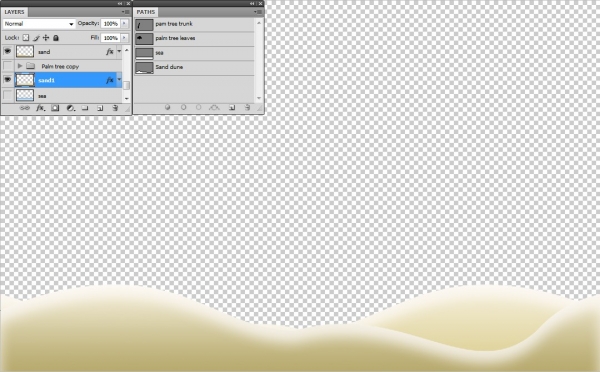Add a layer style via bottom fx button
The image size is (600, 372).
[x=40, y=108]
